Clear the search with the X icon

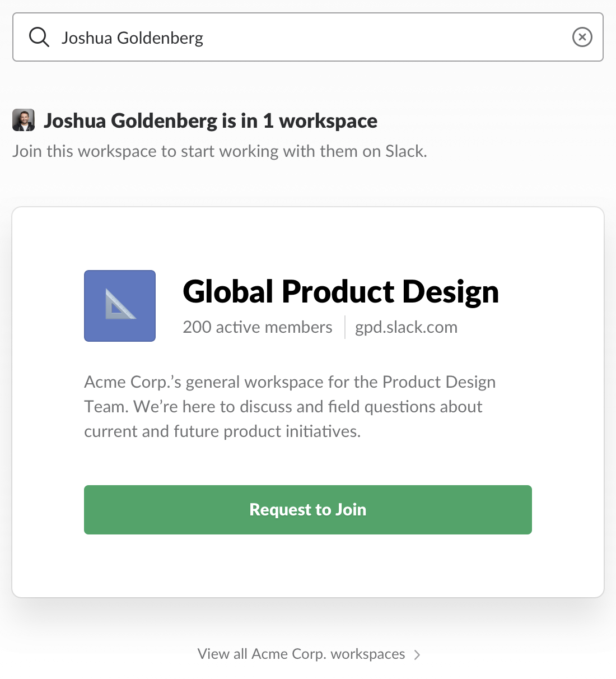click(x=582, y=37)
